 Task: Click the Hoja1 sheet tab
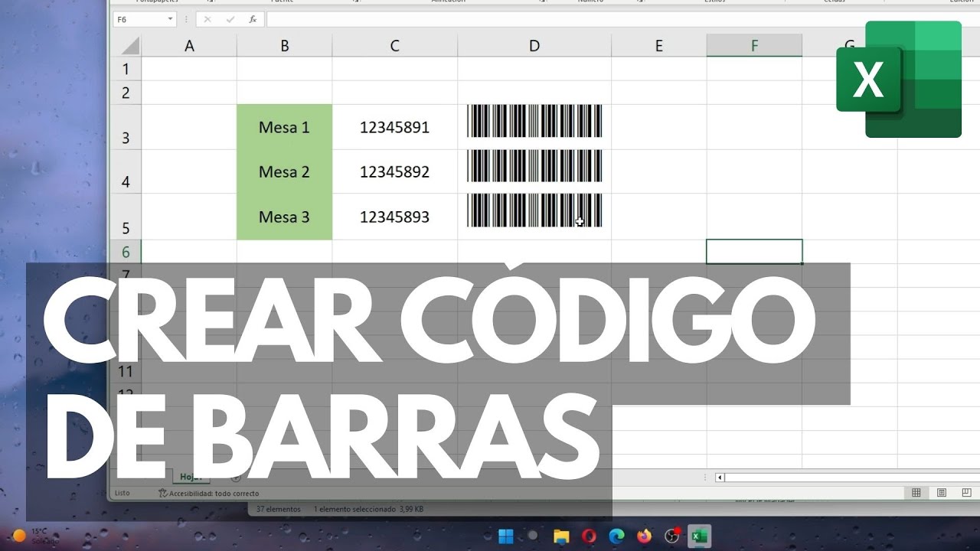pos(191,476)
